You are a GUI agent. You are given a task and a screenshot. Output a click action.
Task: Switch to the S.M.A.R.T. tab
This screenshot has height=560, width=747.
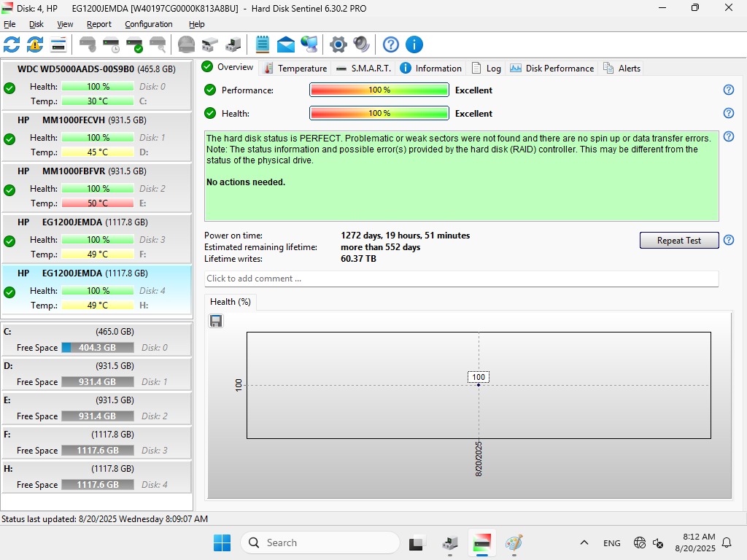click(363, 68)
